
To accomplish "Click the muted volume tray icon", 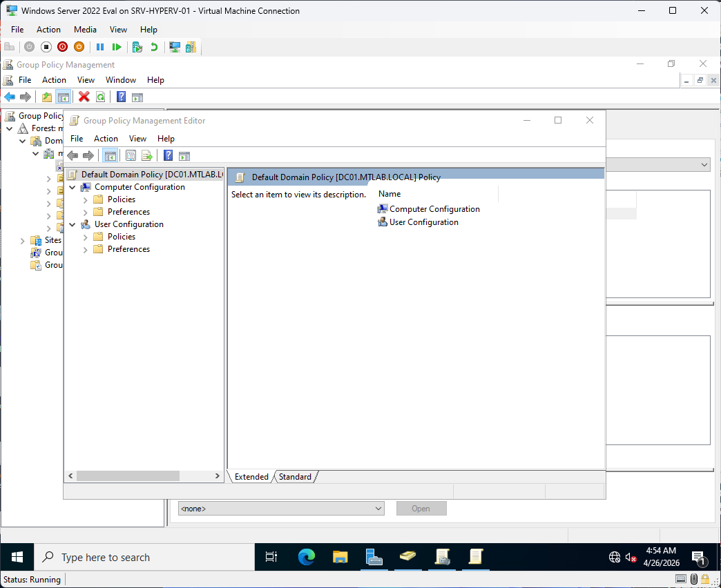I will (631, 557).
